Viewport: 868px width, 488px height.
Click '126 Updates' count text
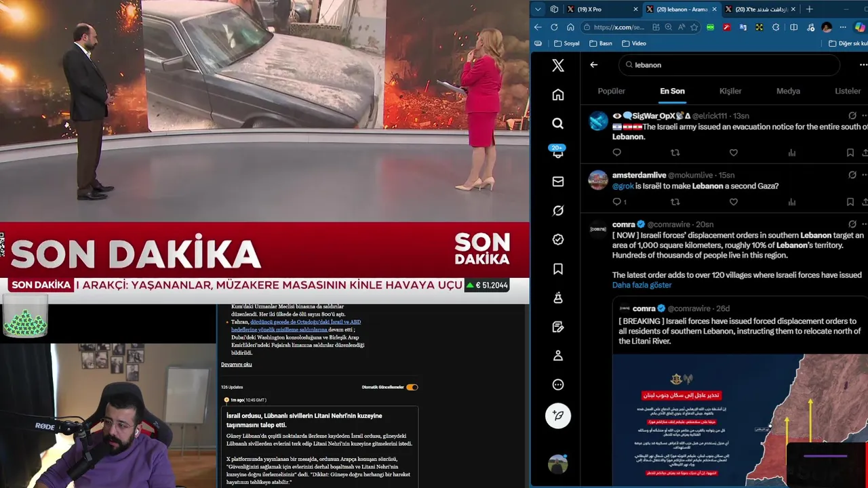tap(232, 387)
